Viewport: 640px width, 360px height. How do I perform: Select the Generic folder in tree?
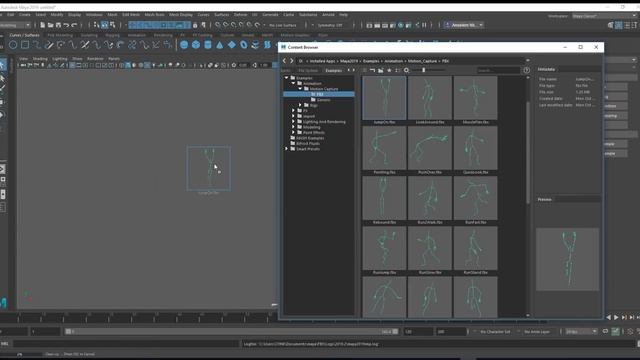(x=323, y=100)
